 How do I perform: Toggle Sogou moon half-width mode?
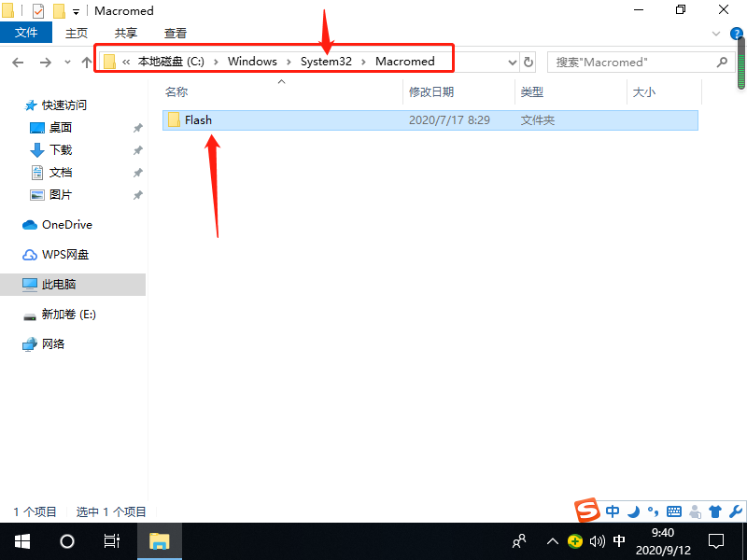pyautogui.click(x=633, y=511)
